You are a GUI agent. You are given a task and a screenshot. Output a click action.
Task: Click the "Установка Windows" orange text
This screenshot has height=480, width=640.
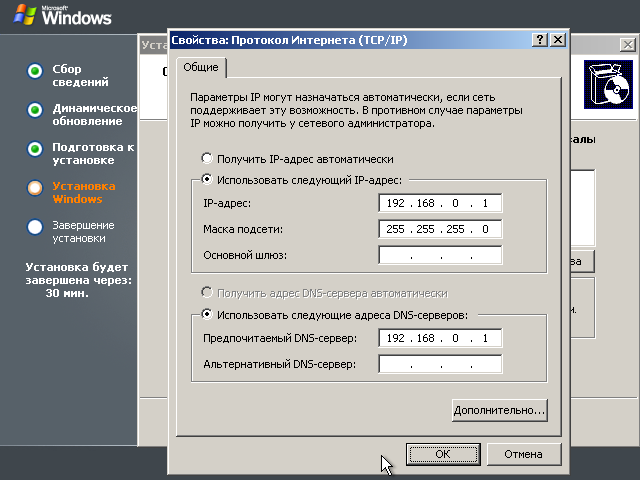(x=84, y=193)
